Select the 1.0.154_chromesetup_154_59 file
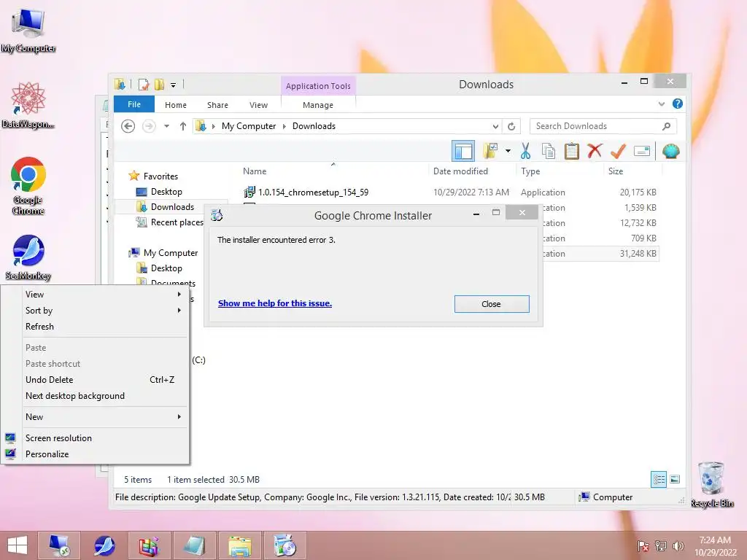747x560 pixels. (x=313, y=192)
